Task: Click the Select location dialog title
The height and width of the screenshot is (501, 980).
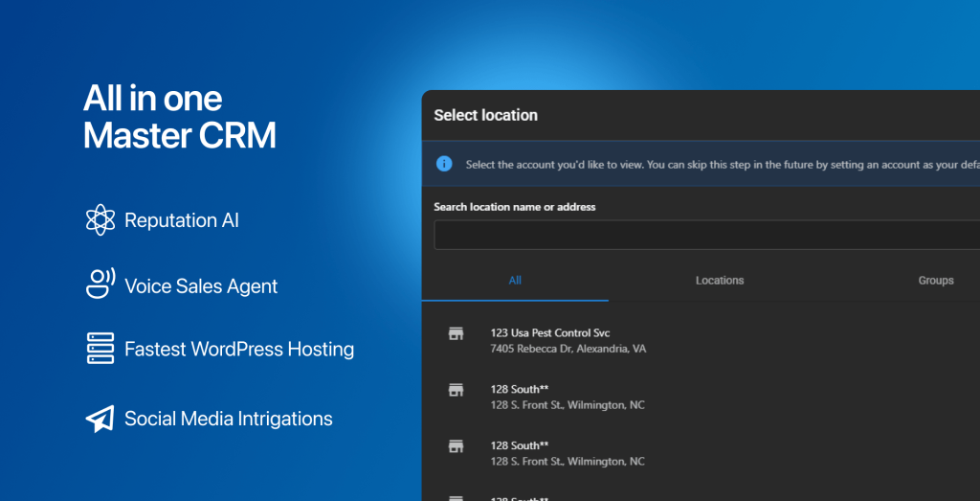Action: coord(485,115)
